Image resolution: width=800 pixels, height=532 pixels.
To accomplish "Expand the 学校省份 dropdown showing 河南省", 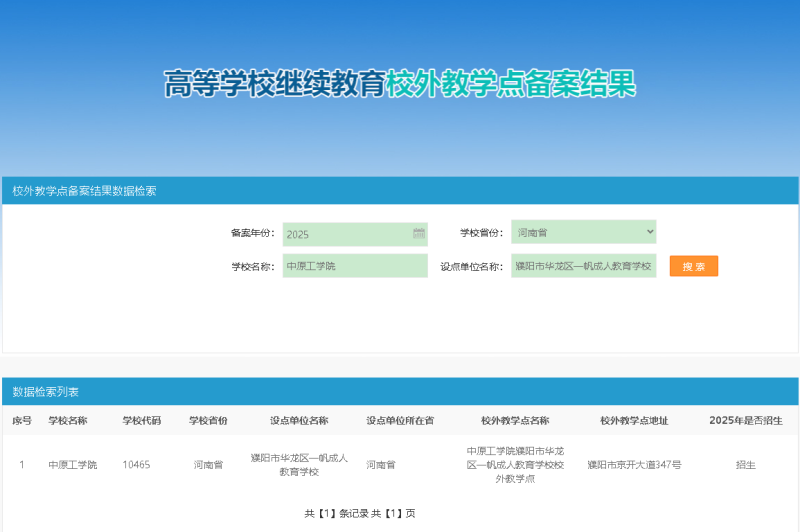I will point(583,232).
